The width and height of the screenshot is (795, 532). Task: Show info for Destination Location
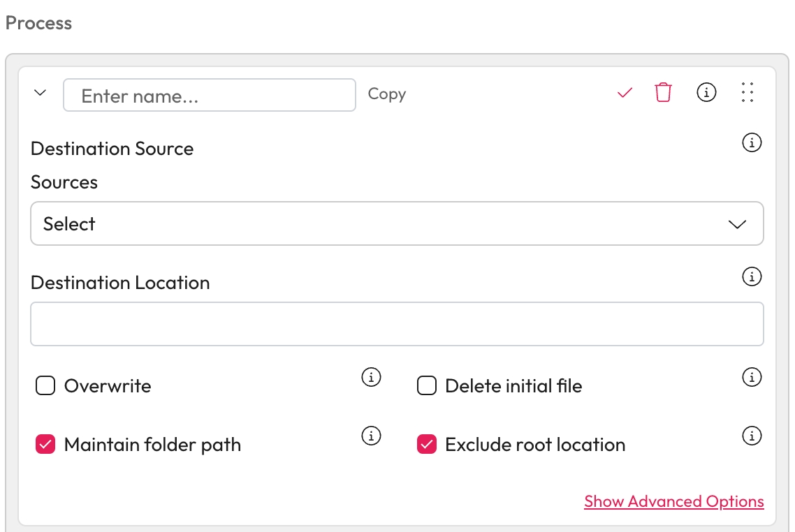(x=751, y=277)
